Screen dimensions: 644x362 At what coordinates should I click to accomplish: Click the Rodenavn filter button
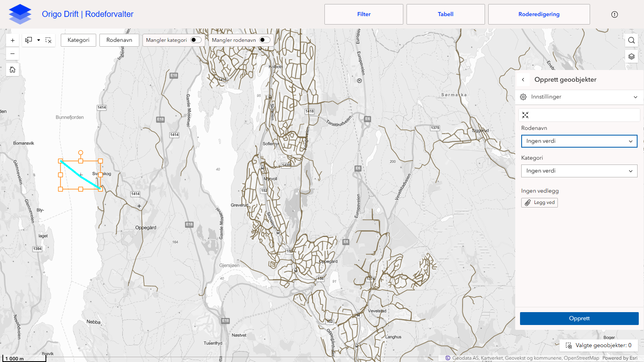tap(119, 40)
